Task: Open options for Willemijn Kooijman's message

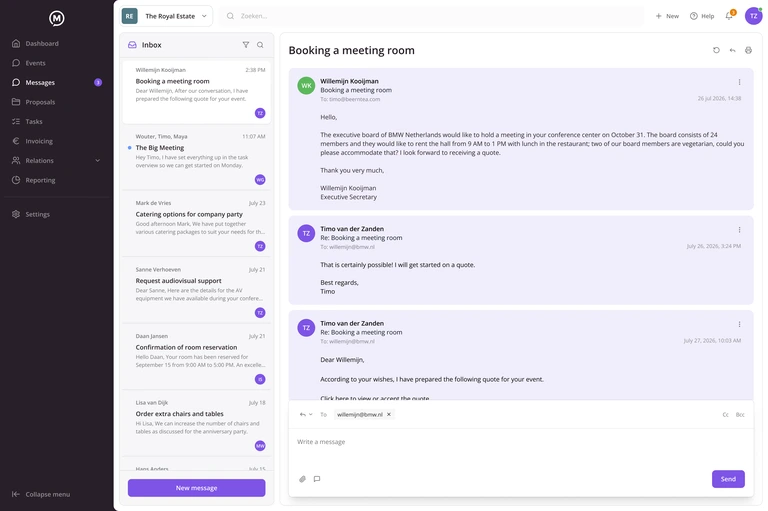Action: coord(740,82)
